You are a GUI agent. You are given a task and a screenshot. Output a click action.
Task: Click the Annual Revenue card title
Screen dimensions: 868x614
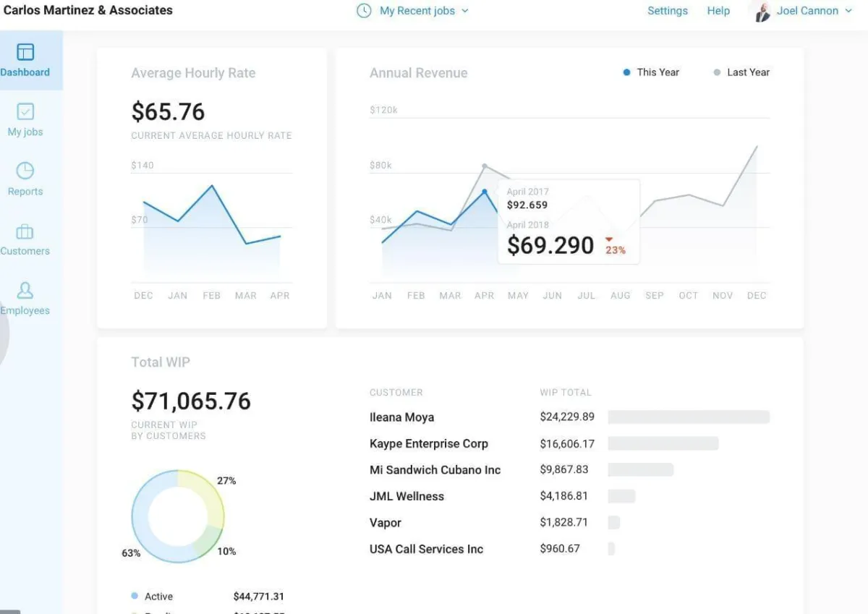pos(418,73)
